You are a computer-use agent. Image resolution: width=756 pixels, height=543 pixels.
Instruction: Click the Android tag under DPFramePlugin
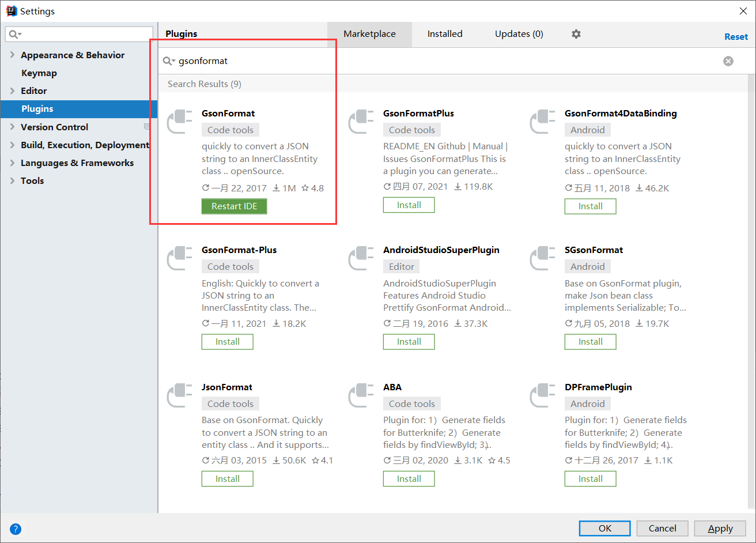point(588,404)
